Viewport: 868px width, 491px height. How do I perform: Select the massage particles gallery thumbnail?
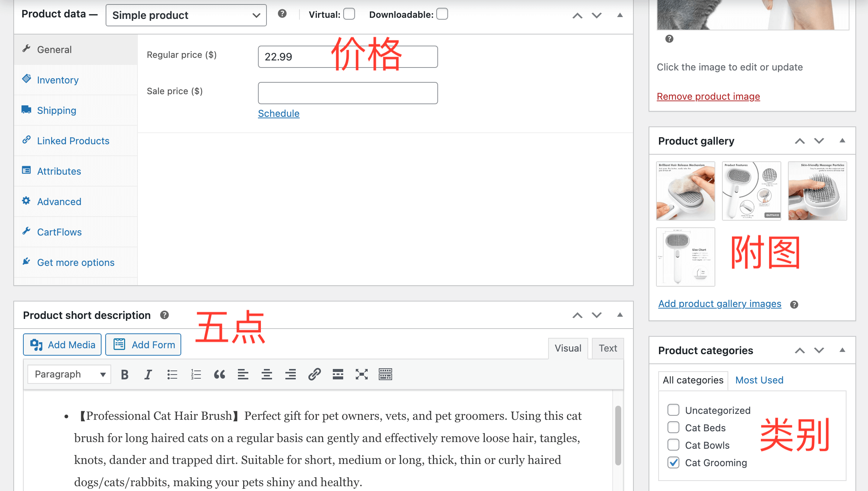click(818, 191)
